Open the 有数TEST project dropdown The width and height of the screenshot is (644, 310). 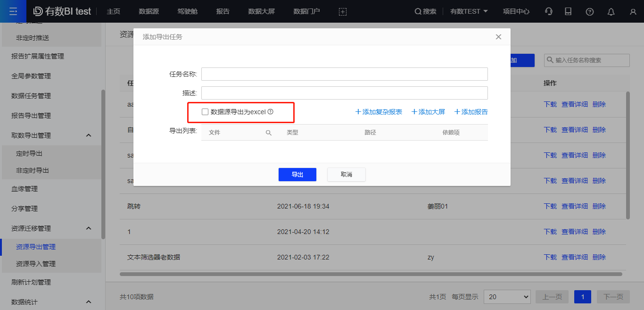click(x=469, y=11)
